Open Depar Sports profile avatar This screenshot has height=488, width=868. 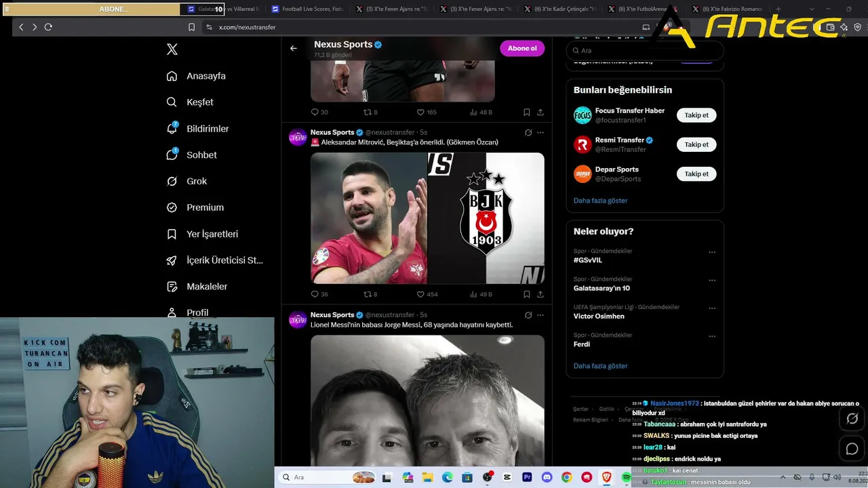[583, 174]
